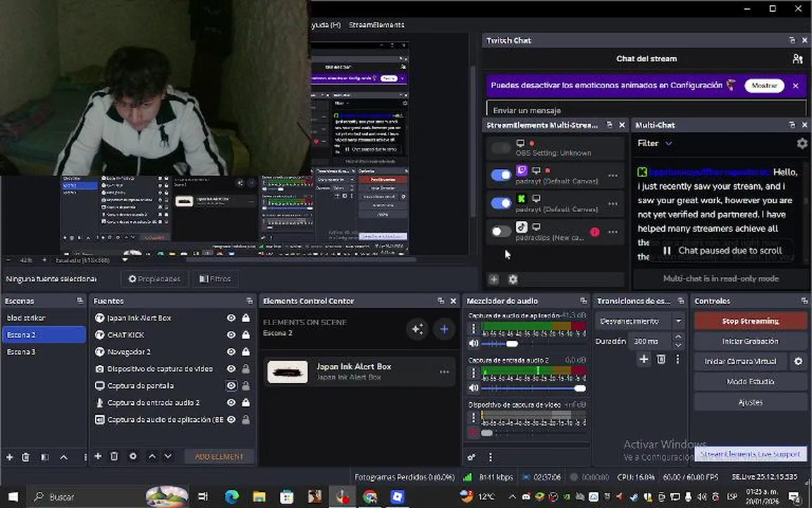Unmute Dispositivo de captura de video audio
The height and width of the screenshot is (508, 812).
473,433
